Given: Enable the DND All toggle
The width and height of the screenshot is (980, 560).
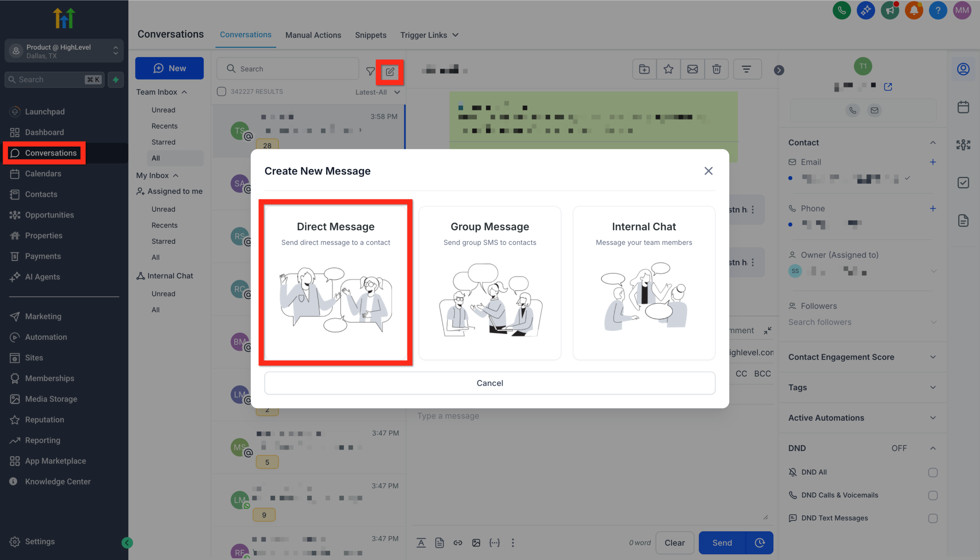Looking at the screenshot, I should click(x=933, y=472).
